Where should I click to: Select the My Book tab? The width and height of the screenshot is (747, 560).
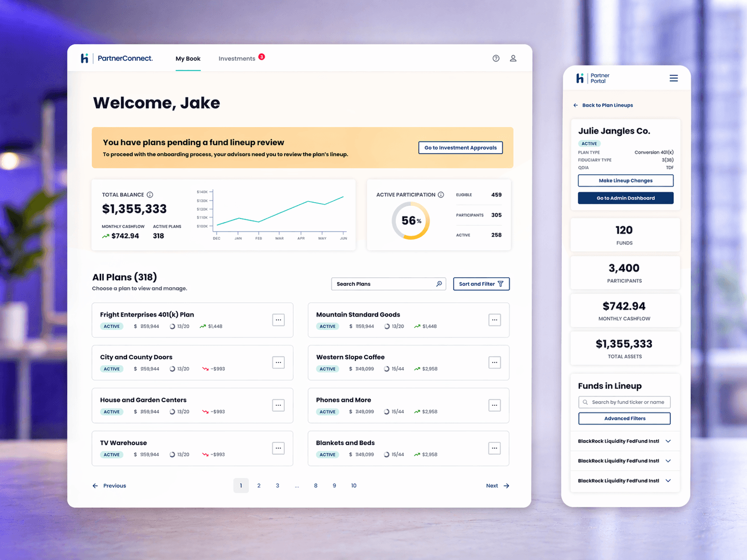(188, 59)
